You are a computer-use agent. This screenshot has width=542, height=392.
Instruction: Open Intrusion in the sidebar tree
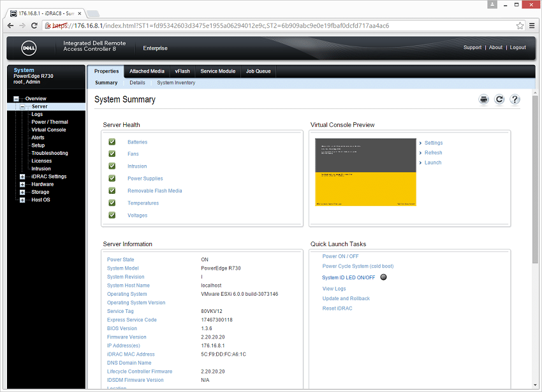pos(41,169)
